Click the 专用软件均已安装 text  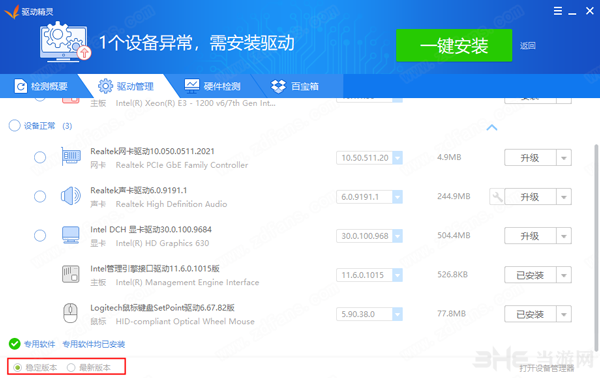coord(94,344)
